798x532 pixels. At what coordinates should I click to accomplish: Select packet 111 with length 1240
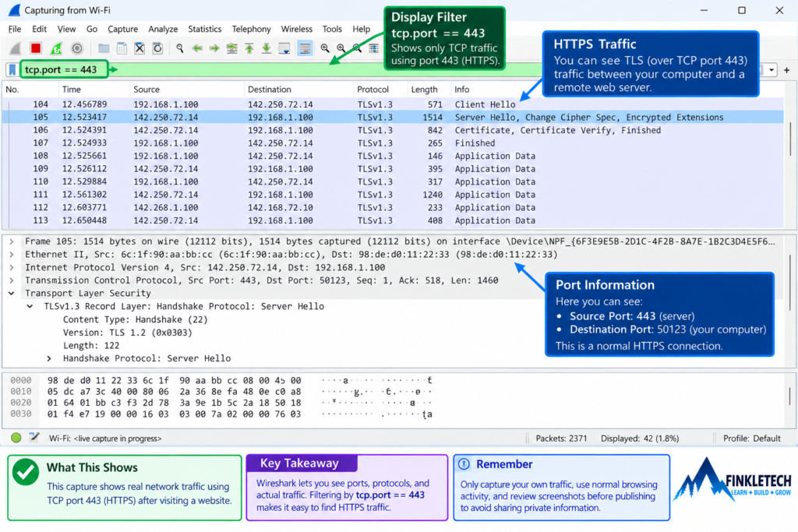tap(393, 195)
